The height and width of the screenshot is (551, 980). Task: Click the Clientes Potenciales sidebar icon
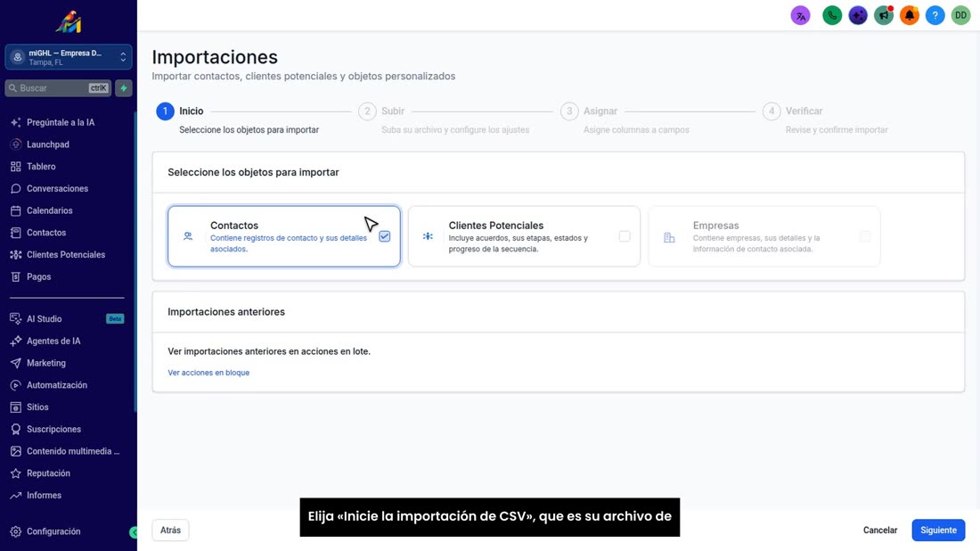click(16, 255)
